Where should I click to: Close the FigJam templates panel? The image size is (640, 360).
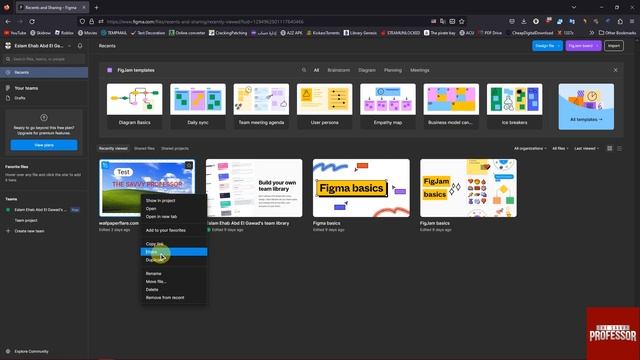coord(616,70)
